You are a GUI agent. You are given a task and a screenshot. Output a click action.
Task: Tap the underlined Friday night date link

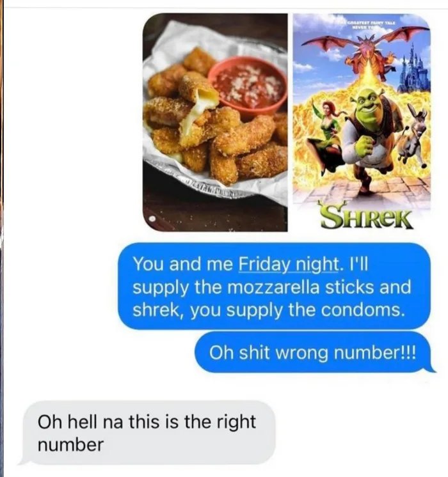pyautogui.click(x=288, y=264)
